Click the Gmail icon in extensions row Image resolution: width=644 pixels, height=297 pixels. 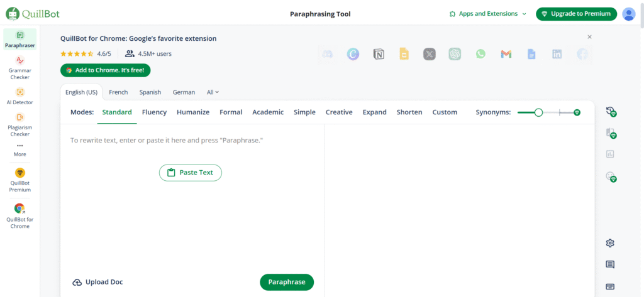pos(506,55)
